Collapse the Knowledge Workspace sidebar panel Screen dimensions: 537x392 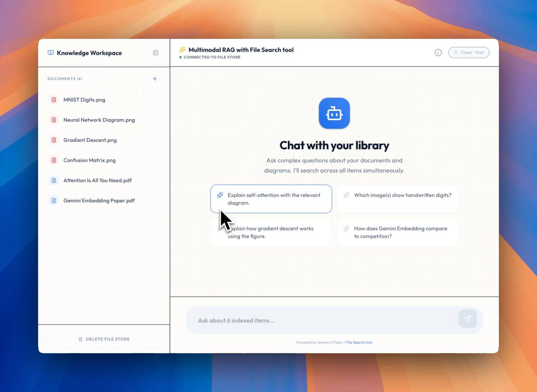coord(156,53)
